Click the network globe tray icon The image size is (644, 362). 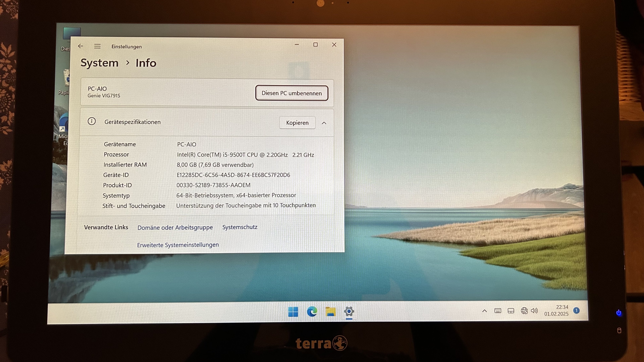click(x=524, y=311)
